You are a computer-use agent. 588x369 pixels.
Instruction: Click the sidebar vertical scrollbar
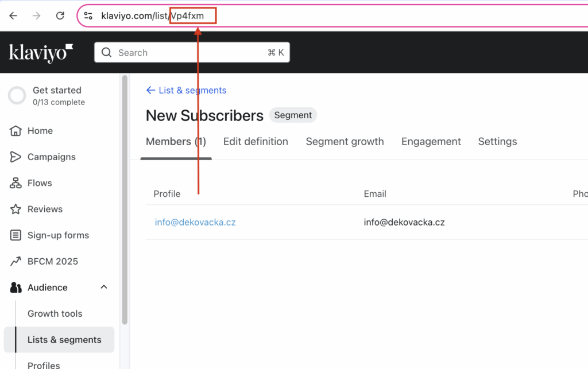(x=125, y=200)
